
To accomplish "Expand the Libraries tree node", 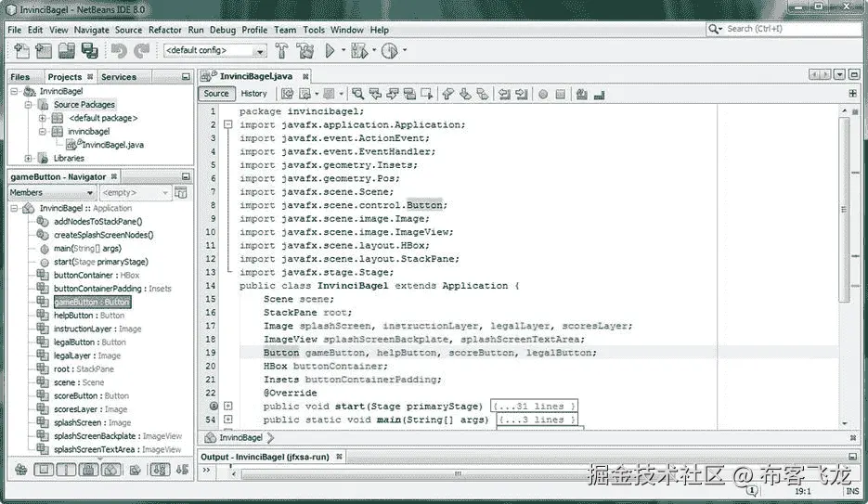I will (28, 158).
